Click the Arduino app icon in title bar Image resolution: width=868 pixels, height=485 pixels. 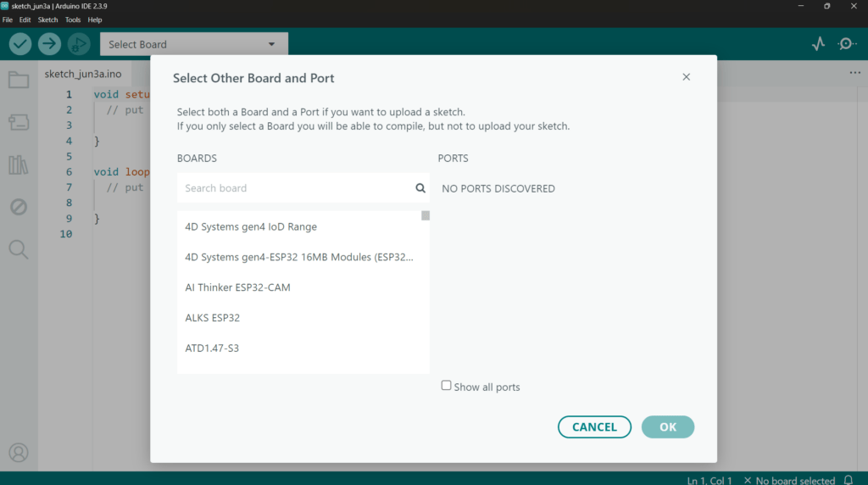pyautogui.click(x=5, y=6)
